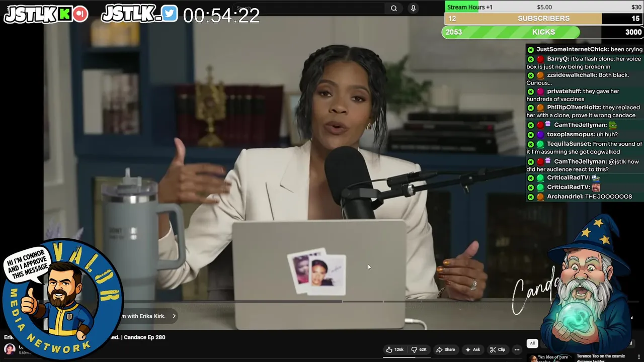Select chat username zzsidewalkchalk
This screenshot has height=362, width=644.
[572, 75]
